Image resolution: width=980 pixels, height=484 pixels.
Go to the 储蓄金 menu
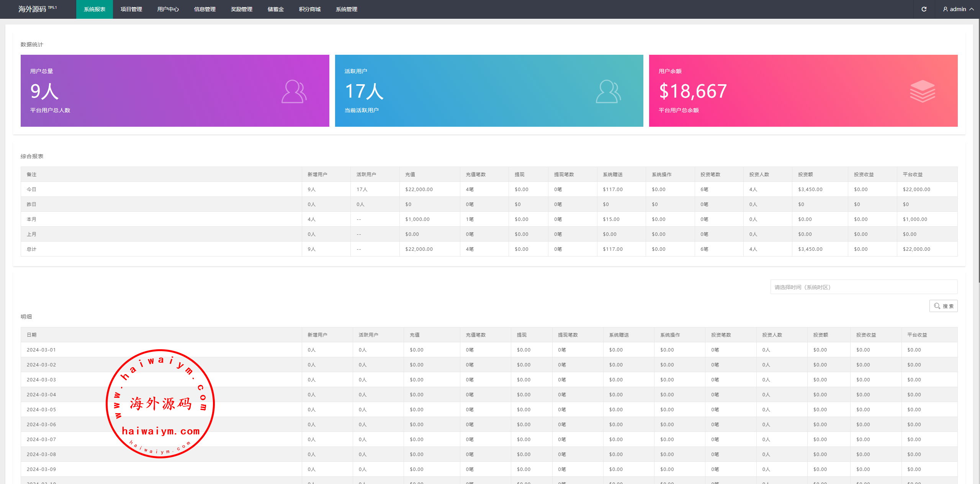pos(275,9)
